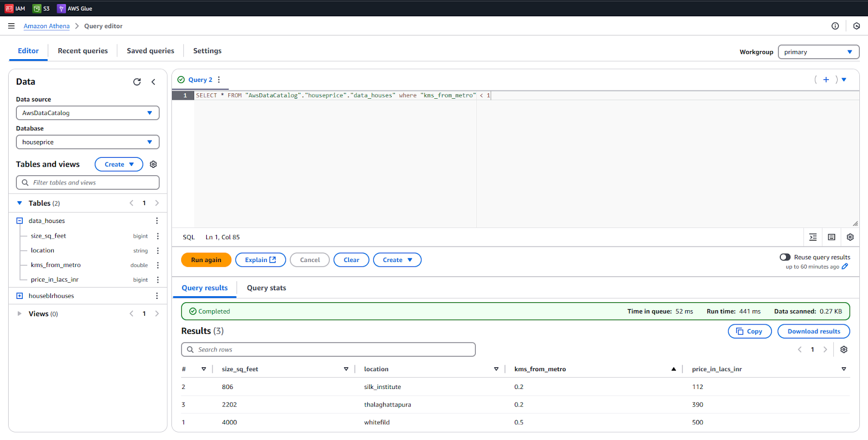The width and height of the screenshot is (868, 440).
Task: Sort results by price_in_lacs_inr column
Action: pos(844,369)
